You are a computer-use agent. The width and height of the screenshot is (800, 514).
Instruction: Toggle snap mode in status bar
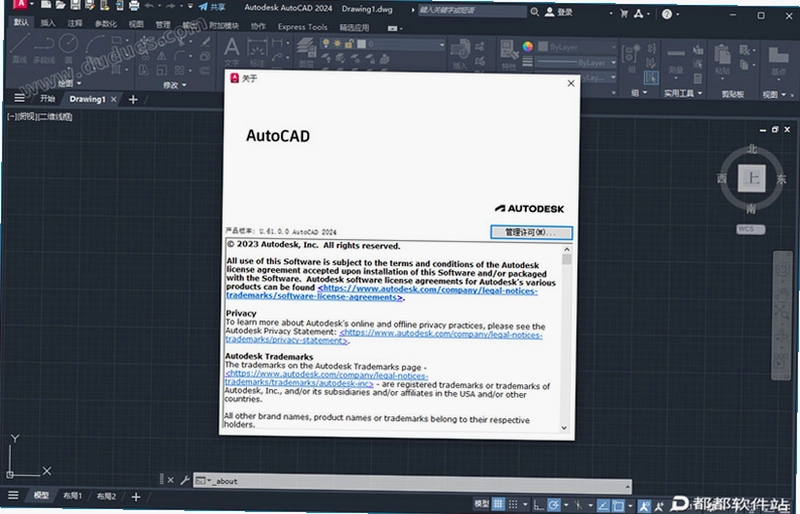pos(513,504)
